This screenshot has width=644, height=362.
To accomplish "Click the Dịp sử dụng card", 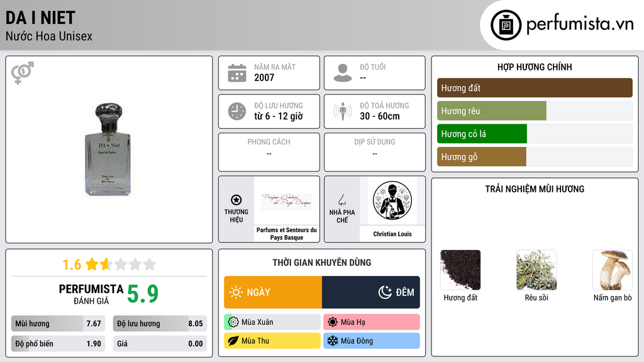I will point(375,152).
